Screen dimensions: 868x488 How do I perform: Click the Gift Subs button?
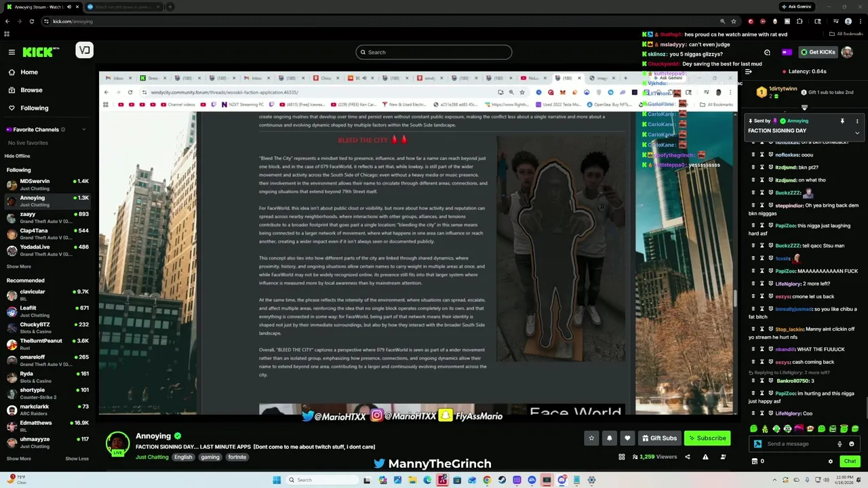(x=659, y=439)
